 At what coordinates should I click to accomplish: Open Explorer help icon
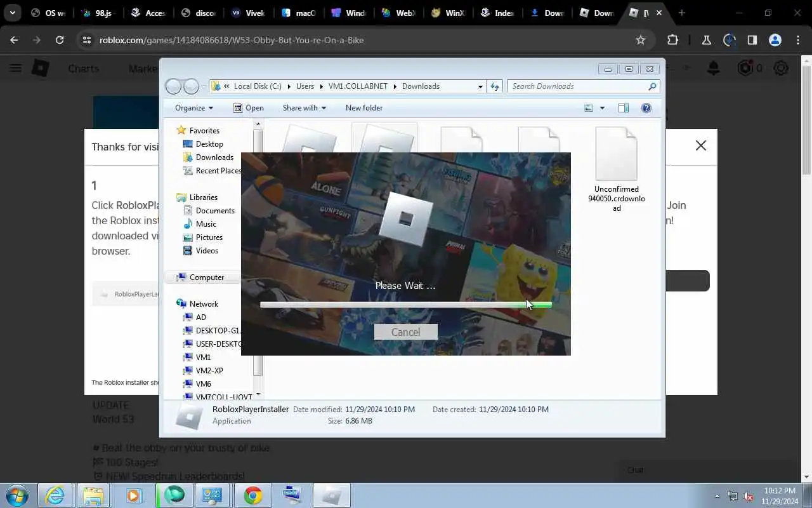(646, 108)
